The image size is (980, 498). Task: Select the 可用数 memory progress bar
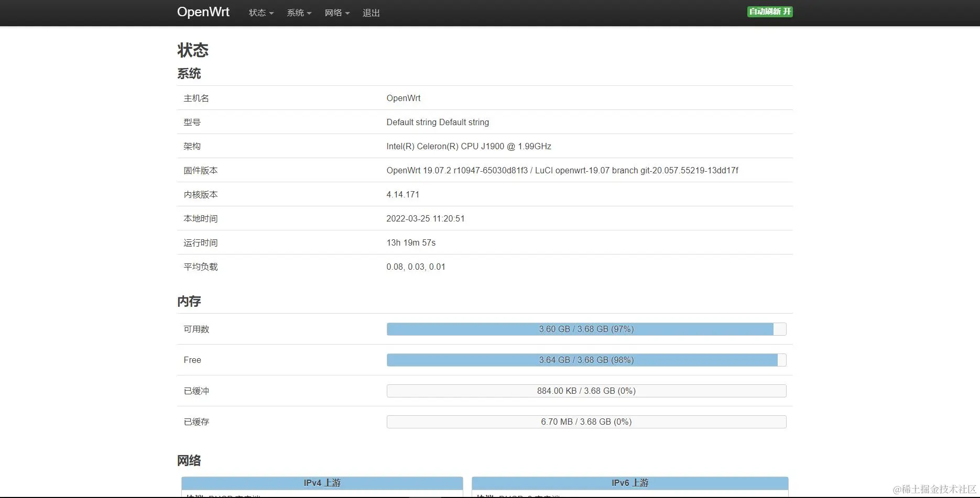[586, 329]
